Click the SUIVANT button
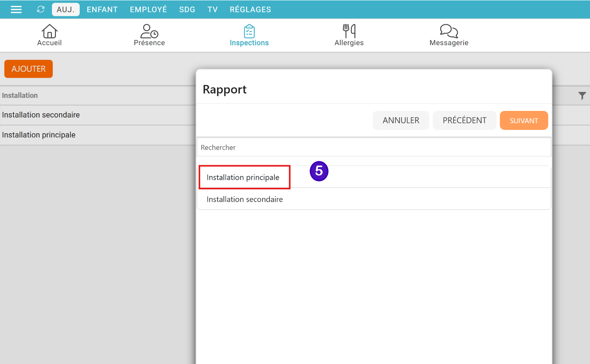 523,120
